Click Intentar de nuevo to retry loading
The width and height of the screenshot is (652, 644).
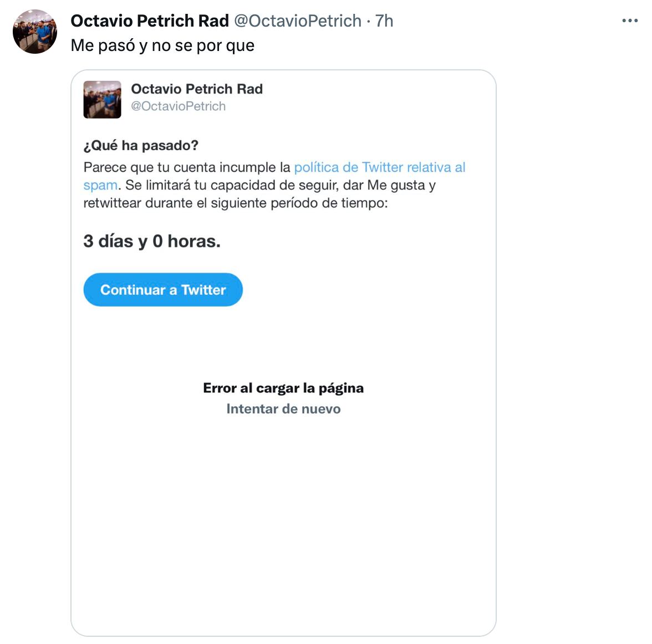coord(283,409)
